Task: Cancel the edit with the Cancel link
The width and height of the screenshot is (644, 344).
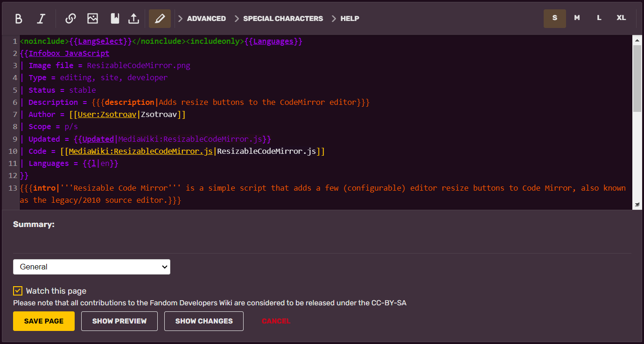Action: coord(276,321)
